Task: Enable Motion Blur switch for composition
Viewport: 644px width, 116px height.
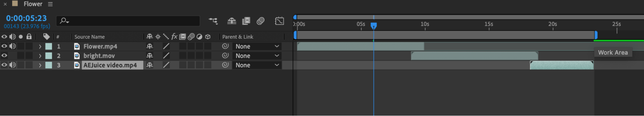Action: click(261, 21)
